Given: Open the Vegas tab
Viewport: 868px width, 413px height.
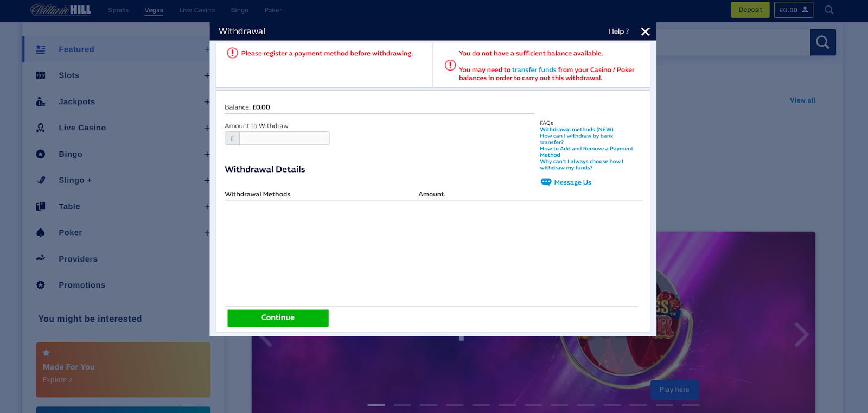Looking at the screenshot, I should 154,10.
